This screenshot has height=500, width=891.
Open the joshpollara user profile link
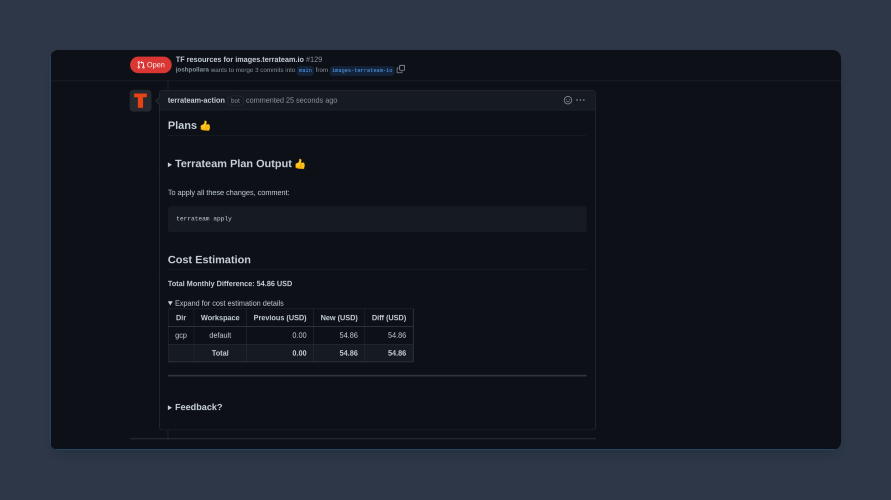(x=192, y=70)
